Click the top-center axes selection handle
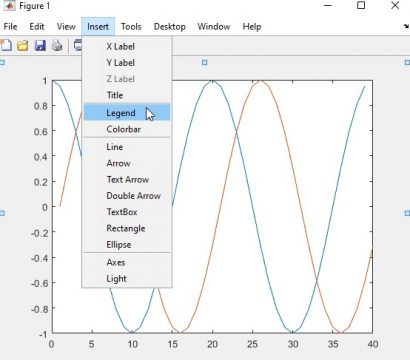 click(205, 62)
